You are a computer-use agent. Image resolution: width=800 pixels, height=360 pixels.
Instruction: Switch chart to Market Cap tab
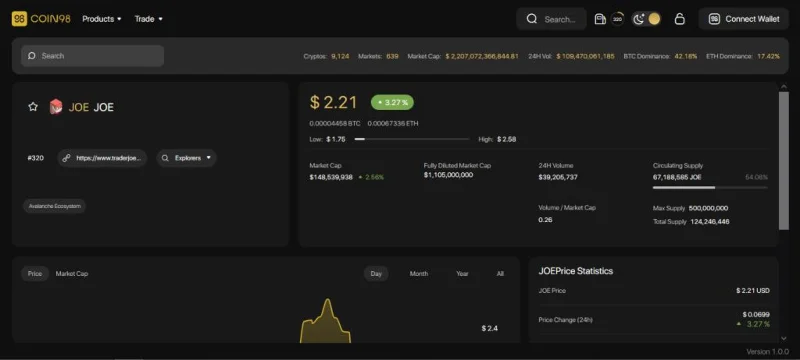coord(72,274)
